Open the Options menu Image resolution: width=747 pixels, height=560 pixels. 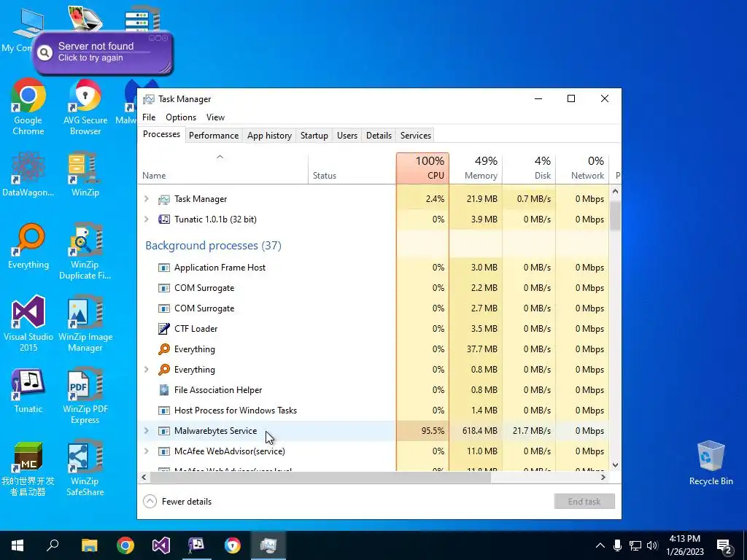pos(181,117)
